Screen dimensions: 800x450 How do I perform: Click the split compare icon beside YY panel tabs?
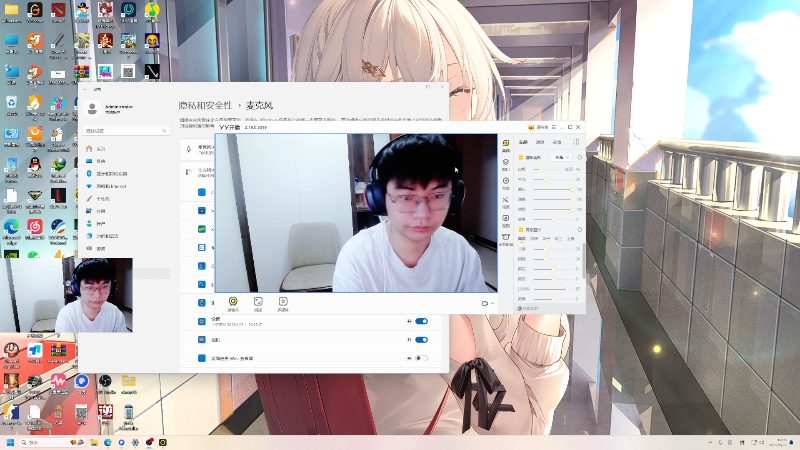coord(576,142)
